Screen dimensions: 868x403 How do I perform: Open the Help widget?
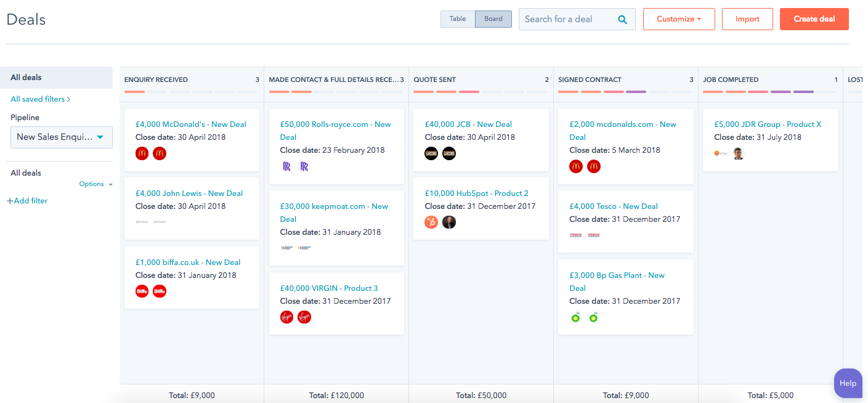(x=848, y=383)
